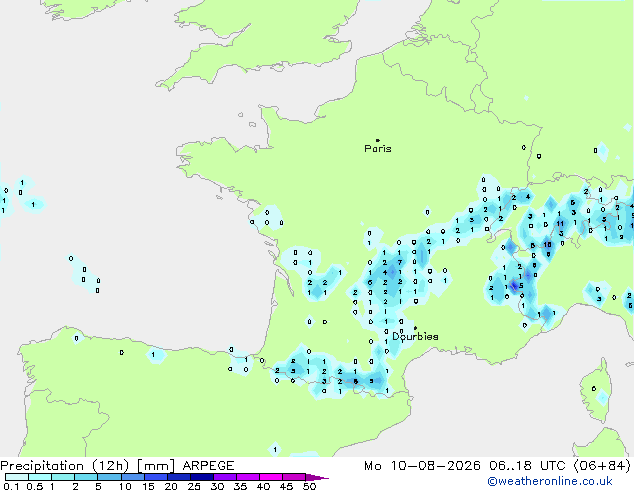This screenshot has width=634, height=490.
Task: Click the over-50 arrow tip of legend
Action: tap(317, 477)
